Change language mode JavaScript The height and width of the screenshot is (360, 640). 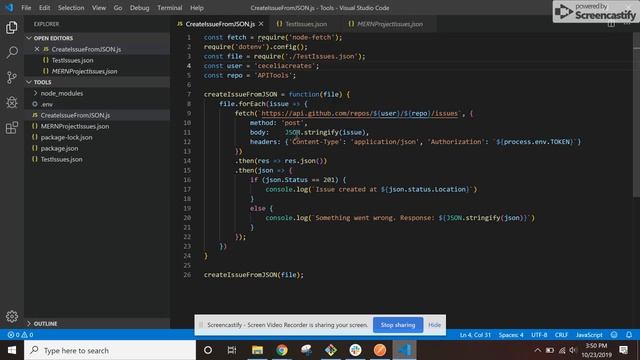589,335
